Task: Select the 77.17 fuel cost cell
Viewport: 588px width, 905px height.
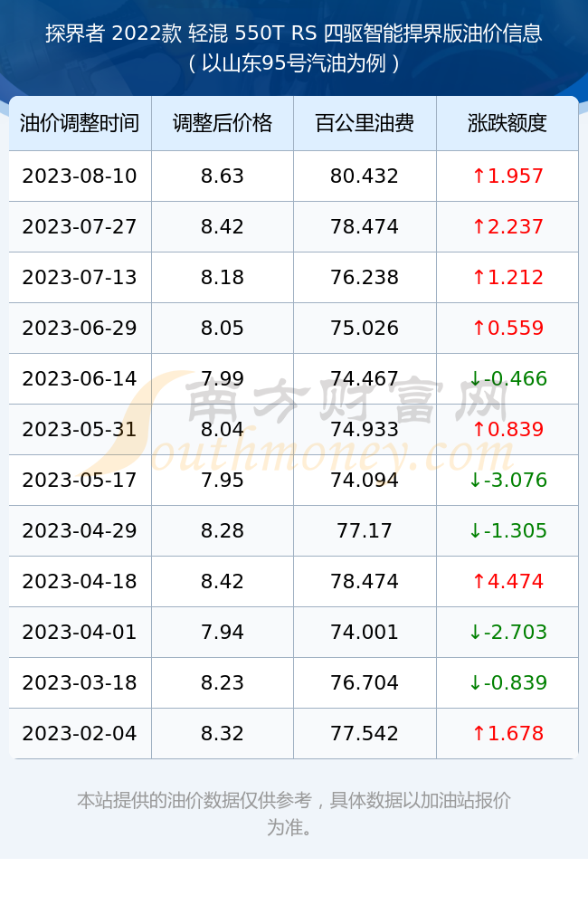Action: (x=365, y=531)
